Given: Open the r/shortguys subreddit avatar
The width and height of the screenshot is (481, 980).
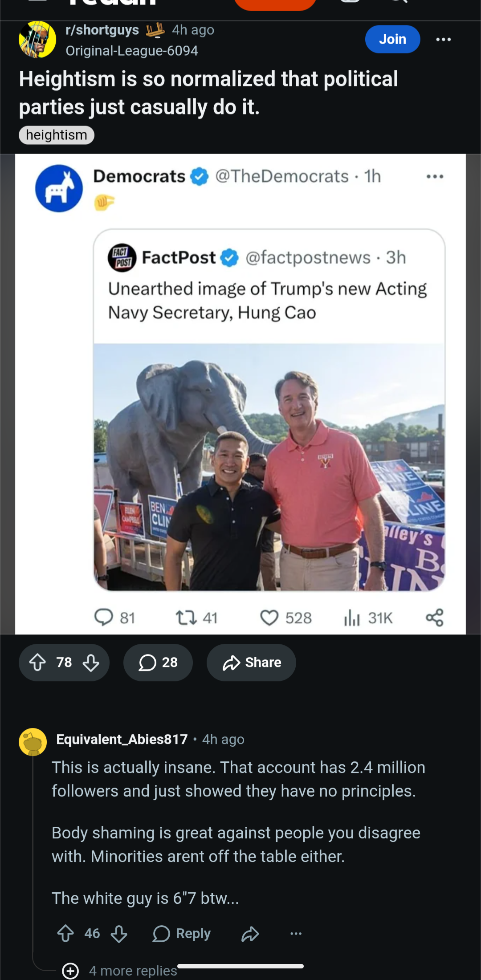Looking at the screenshot, I should [x=37, y=40].
